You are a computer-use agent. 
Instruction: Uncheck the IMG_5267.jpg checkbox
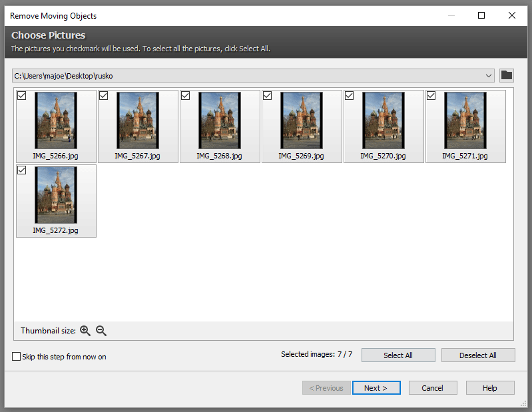click(x=103, y=96)
